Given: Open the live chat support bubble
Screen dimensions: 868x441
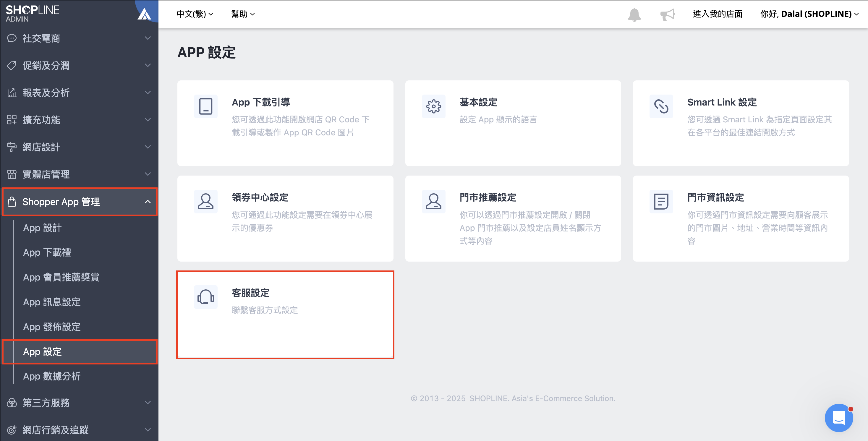Looking at the screenshot, I should [x=839, y=418].
